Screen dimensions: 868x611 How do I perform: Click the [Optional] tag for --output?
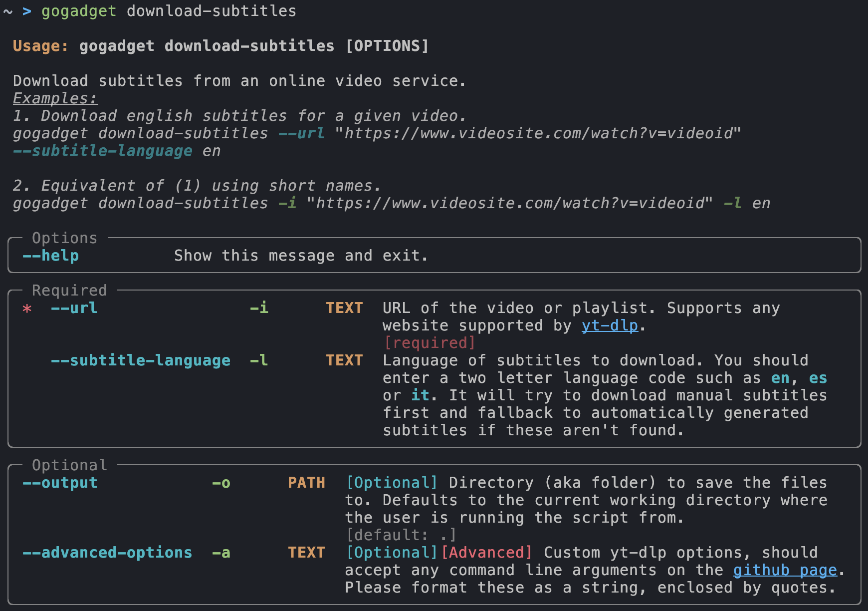click(392, 483)
